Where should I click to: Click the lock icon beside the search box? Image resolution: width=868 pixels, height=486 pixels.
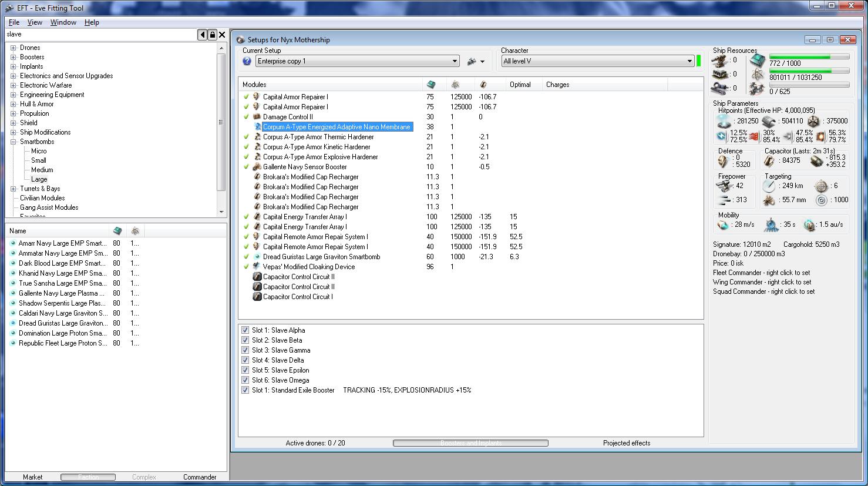213,35
